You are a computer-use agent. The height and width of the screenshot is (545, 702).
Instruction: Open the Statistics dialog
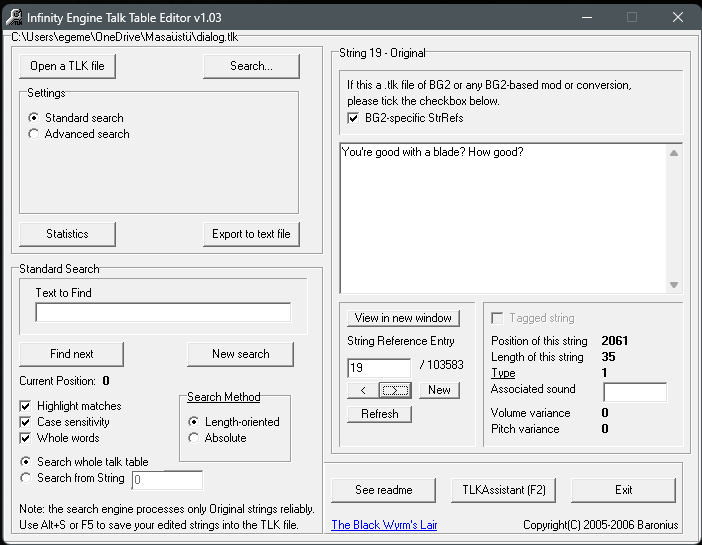67,234
